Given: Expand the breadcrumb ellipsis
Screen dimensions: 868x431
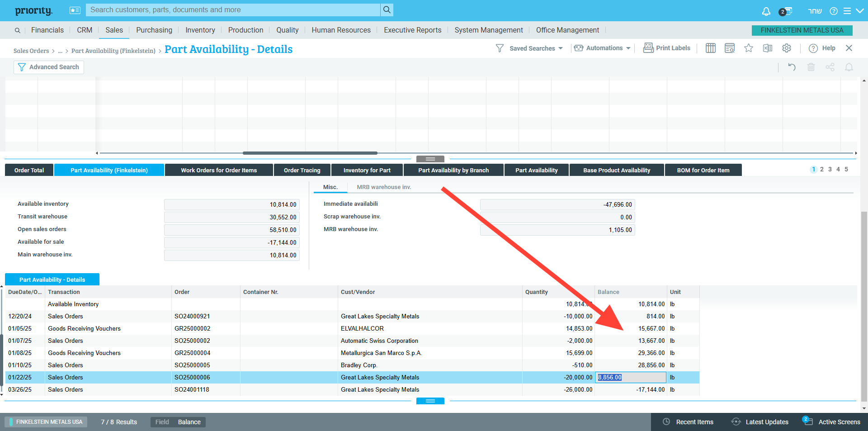Looking at the screenshot, I should coord(60,51).
